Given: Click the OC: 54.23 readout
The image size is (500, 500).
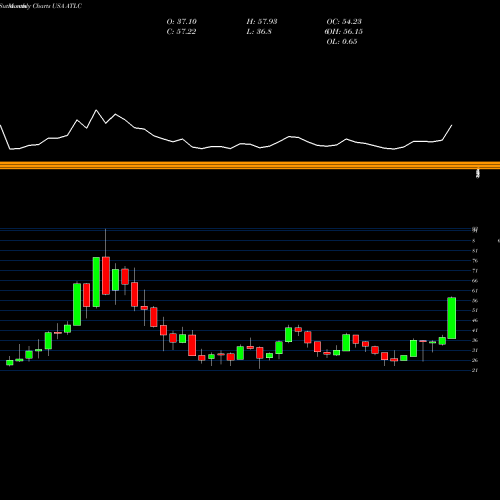Looking at the screenshot, I should 344,22.
